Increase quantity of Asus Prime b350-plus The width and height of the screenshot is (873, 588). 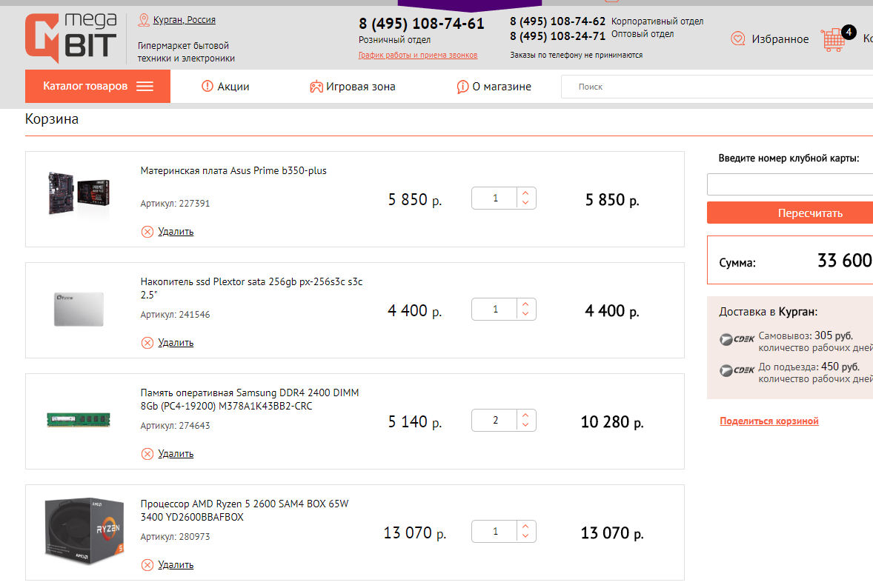(525, 193)
